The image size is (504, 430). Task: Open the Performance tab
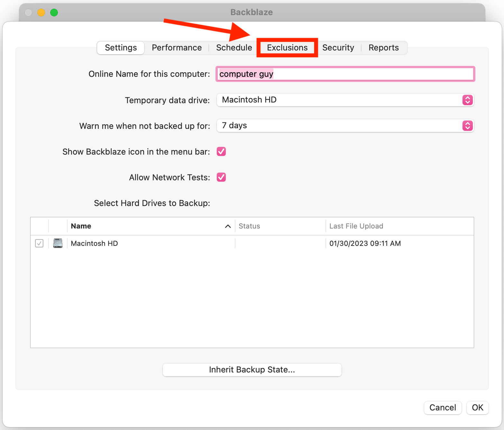[177, 48]
